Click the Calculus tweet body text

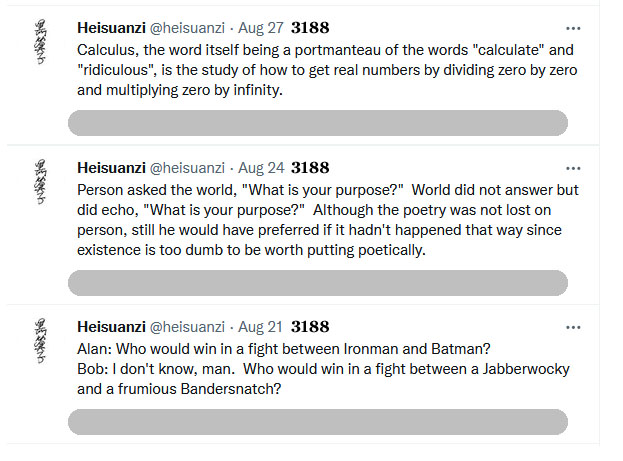[320, 68]
